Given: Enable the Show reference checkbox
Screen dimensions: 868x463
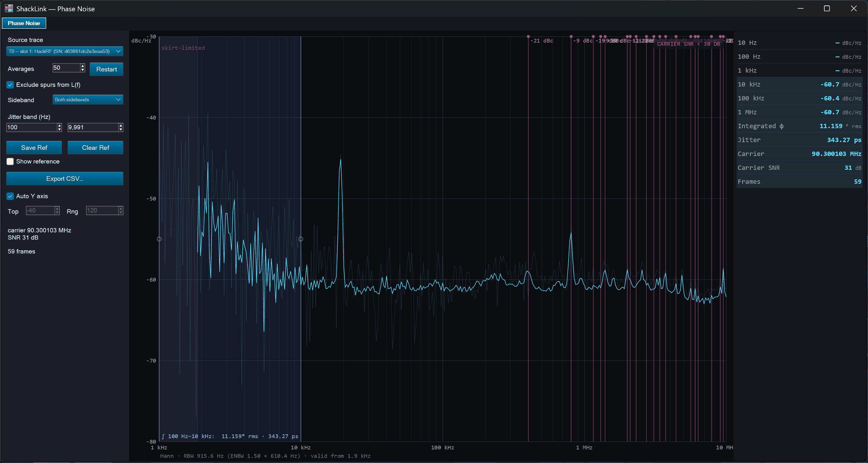Looking at the screenshot, I should click(x=10, y=161).
